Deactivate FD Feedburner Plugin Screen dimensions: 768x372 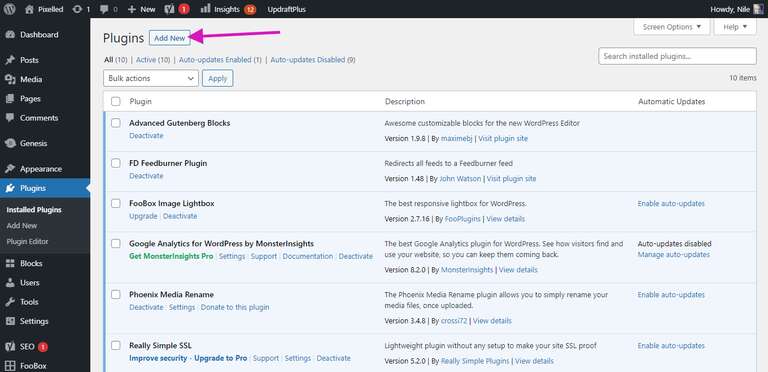point(146,176)
